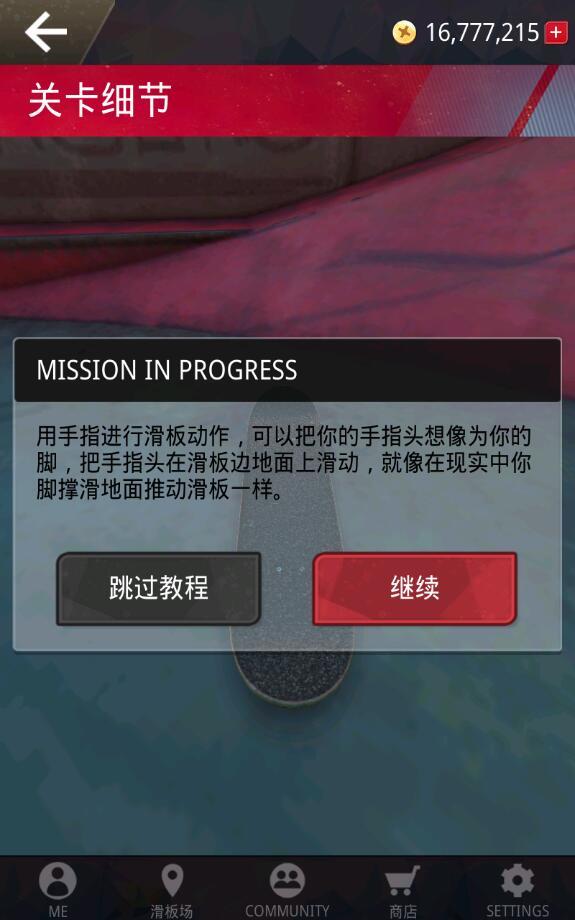
Task: Open the 商店 shopping cart icon
Action: [x=402, y=880]
